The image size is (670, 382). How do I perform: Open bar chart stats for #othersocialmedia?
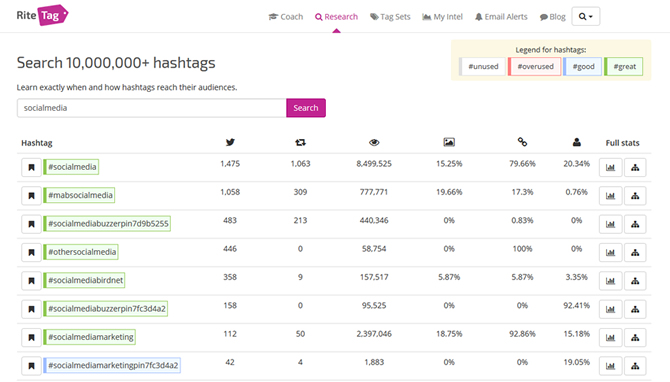[x=611, y=253]
